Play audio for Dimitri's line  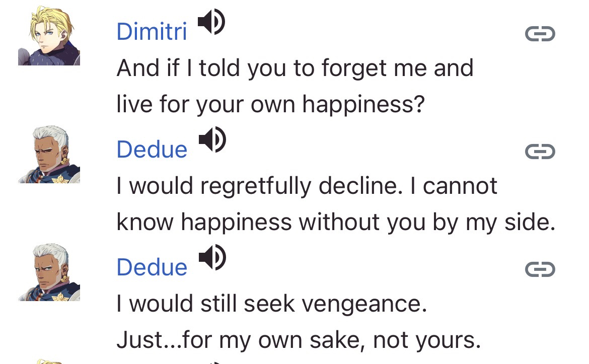(x=211, y=23)
